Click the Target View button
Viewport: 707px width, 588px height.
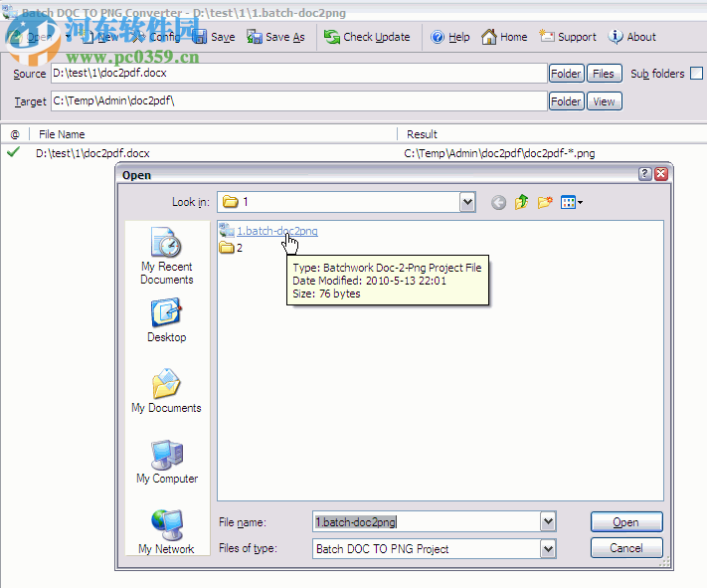(x=605, y=101)
